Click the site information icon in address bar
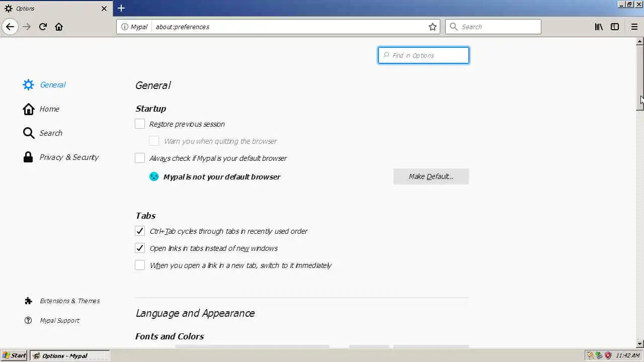Screen dimensions: 644x362 pos(124,27)
